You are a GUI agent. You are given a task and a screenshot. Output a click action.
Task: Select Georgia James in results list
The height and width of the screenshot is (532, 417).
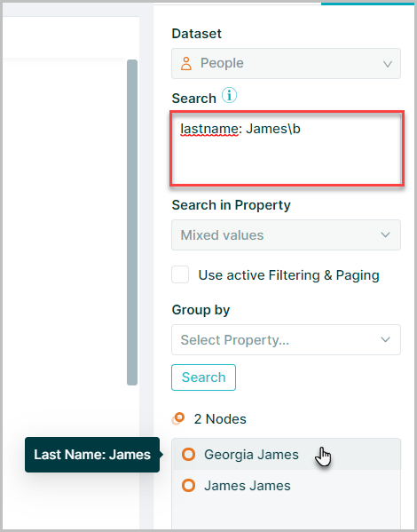pyautogui.click(x=286, y=455)
